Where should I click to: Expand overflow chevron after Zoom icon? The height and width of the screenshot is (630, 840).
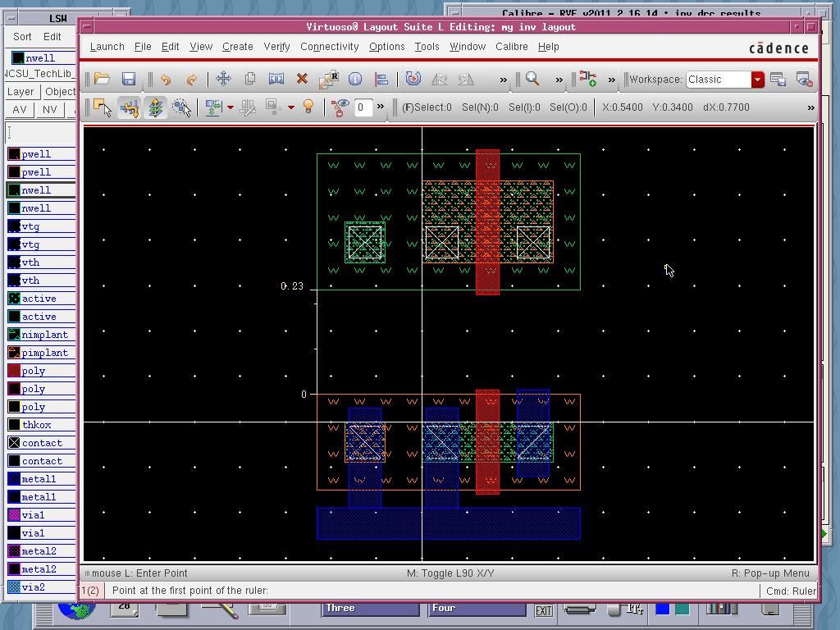559,80
